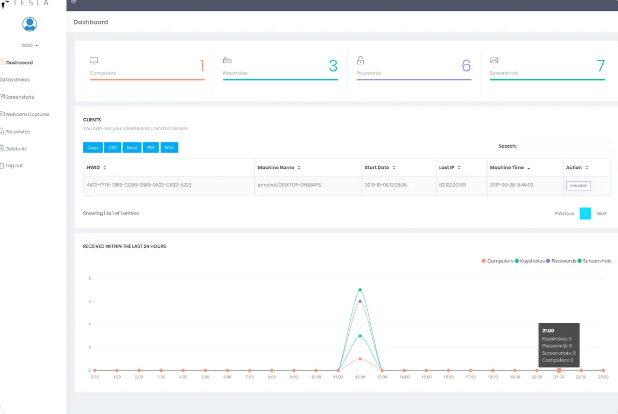Click the Passwords lock icon in stats card
Image resolution: width=618 pixels, height=414 pixels.
(360, 60)
